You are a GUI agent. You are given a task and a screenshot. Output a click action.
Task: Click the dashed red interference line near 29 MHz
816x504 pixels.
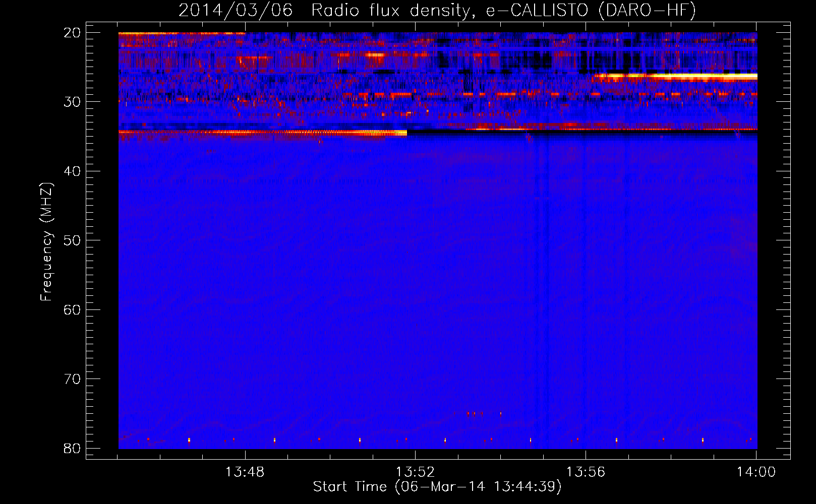550,94
